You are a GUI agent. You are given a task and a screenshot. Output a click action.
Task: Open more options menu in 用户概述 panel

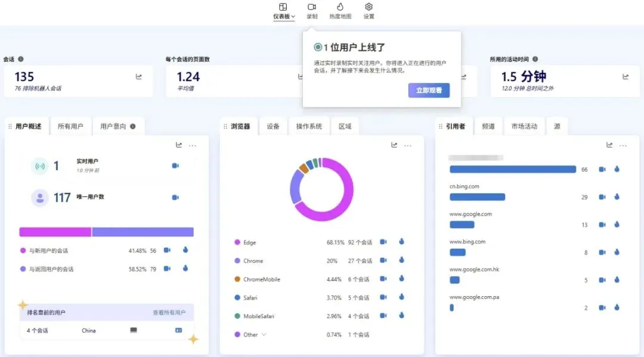tap(193, 145)
